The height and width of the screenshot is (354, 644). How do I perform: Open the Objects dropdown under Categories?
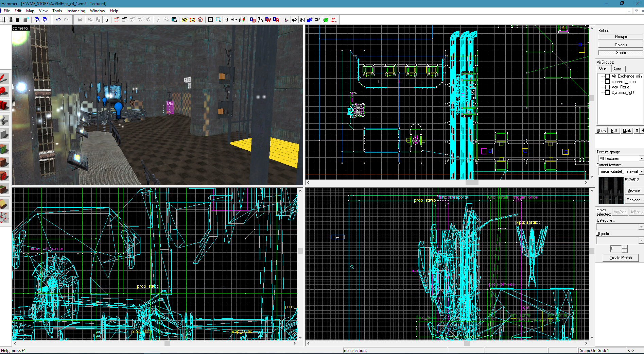(x=641, y=240)
